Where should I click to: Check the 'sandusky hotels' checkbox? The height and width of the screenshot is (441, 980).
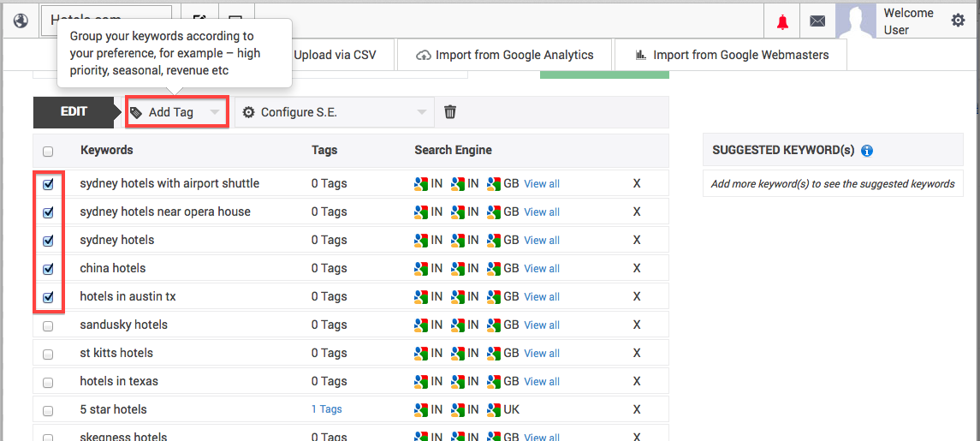(48, 326)
